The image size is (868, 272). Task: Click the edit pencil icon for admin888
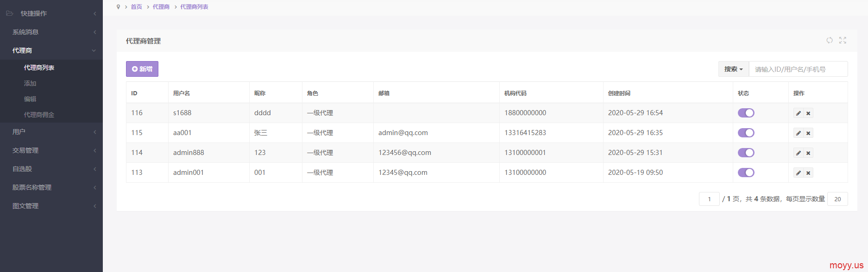(x=798, y=153)
